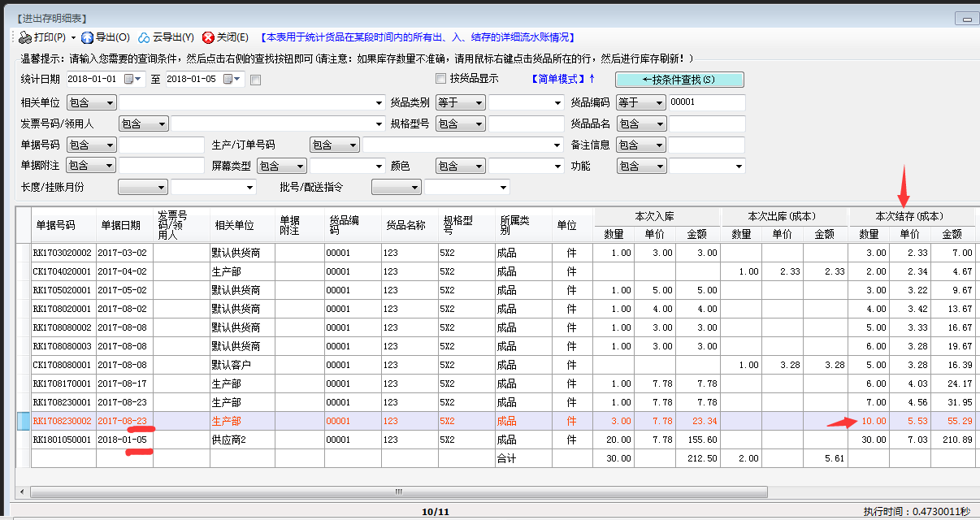Click the 打印(P) printer icon
The height and width of the screenshot is (520, 980).
[x=24, y=37]
